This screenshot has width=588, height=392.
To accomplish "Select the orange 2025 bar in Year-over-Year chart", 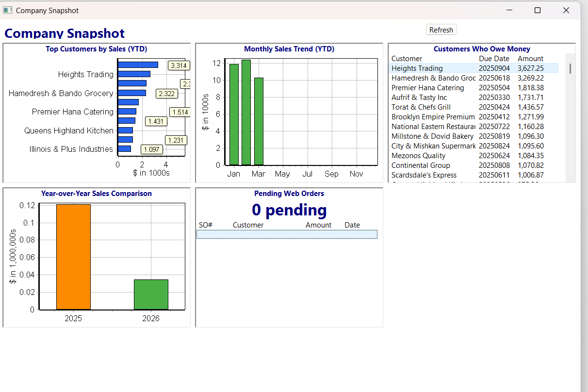I will [73, 257].
